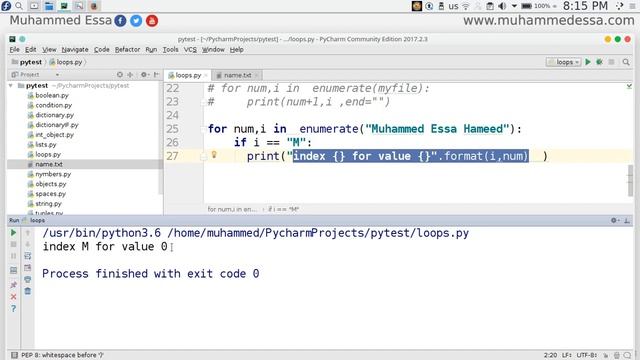Open YouTube link beside Muhammed Essa
This screenshot has width=640, height=360.
152,20
